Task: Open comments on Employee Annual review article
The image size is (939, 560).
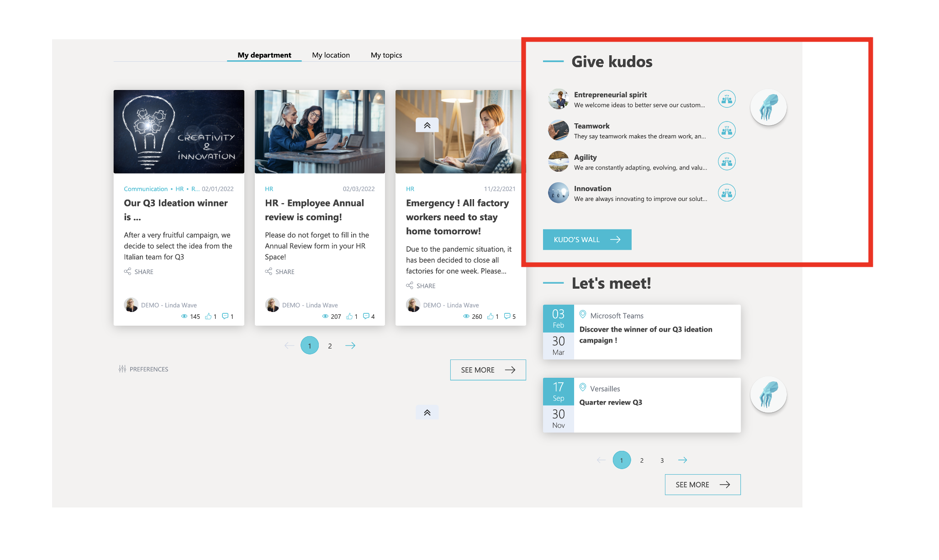Action: (x=366, y=316)
